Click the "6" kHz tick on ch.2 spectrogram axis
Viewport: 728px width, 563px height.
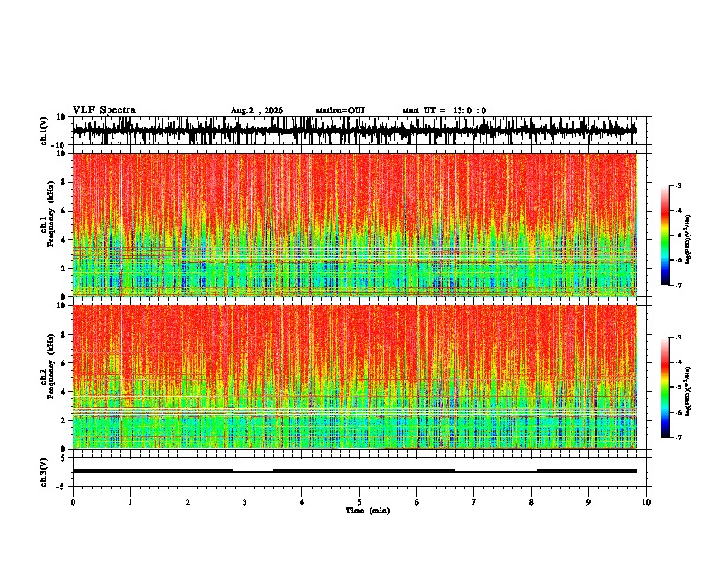point(63,363)
